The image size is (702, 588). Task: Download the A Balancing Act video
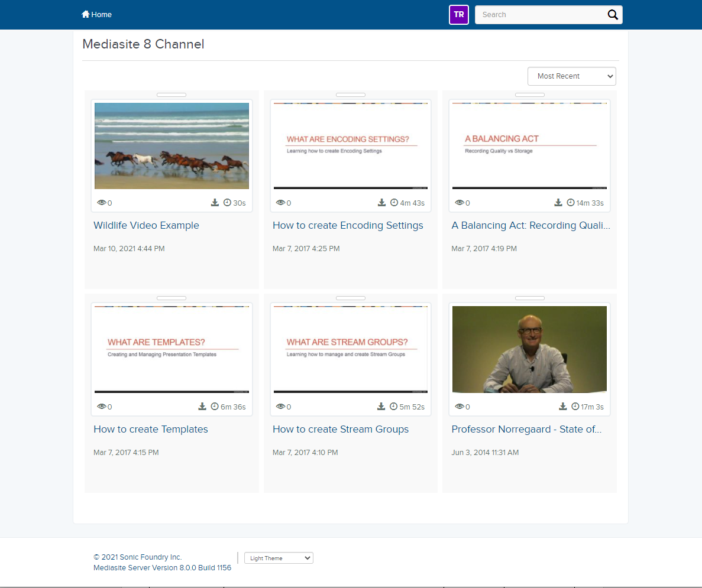[x=558, y=203]
